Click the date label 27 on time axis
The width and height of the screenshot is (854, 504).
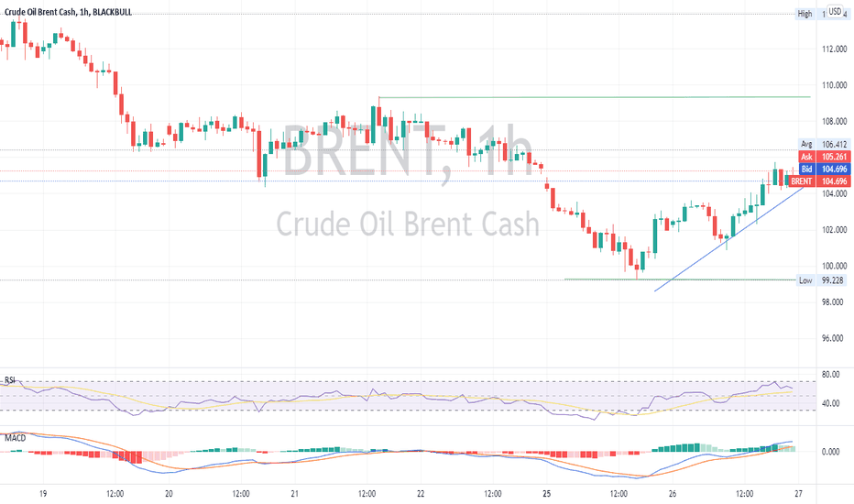798,494
